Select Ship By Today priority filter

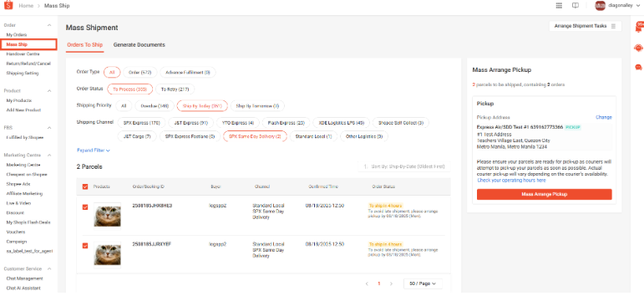[202, 105]
